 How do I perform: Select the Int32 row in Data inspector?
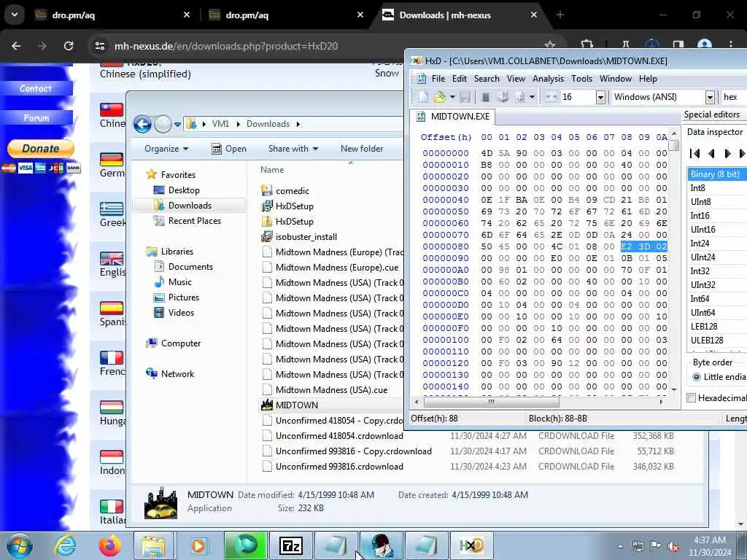(x=716, y=271)
